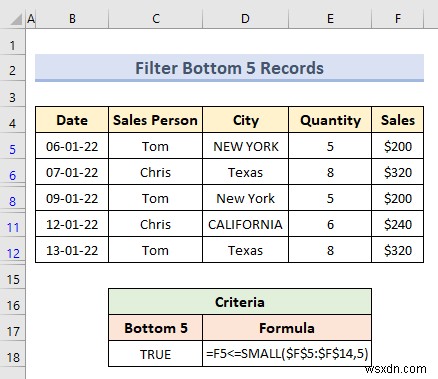Click the Sales header cell
438x379 pixels.
tap(398, 120)
